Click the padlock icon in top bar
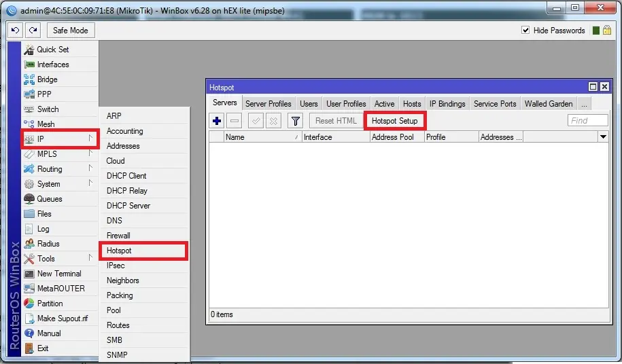The width and height of the screenshot is (622, 364). pyautogui.click(x=607, y=30)
